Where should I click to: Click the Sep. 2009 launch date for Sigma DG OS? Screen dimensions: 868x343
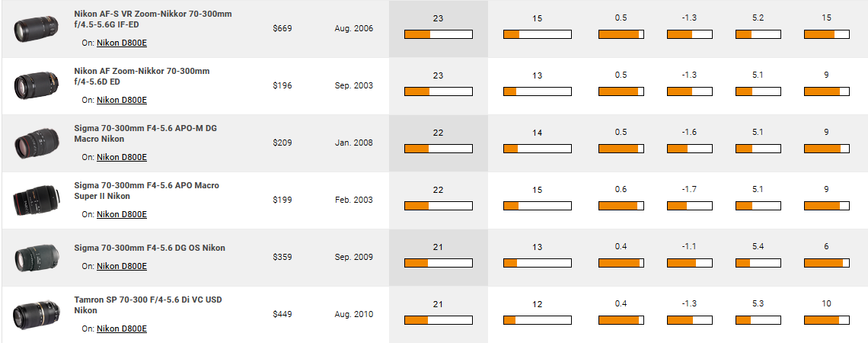[354, 257]
